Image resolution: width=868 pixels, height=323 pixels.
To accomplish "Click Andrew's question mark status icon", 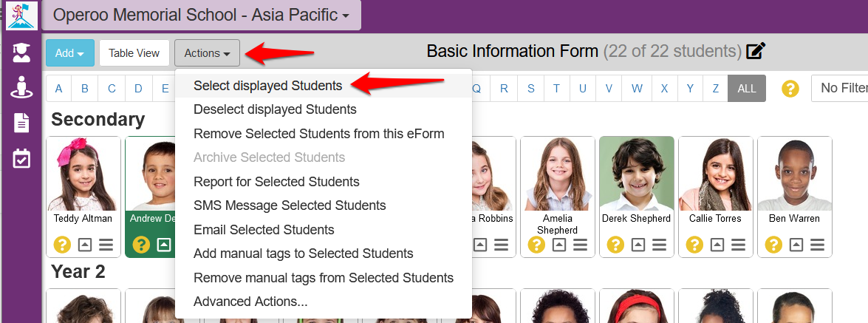I will 141,245.
